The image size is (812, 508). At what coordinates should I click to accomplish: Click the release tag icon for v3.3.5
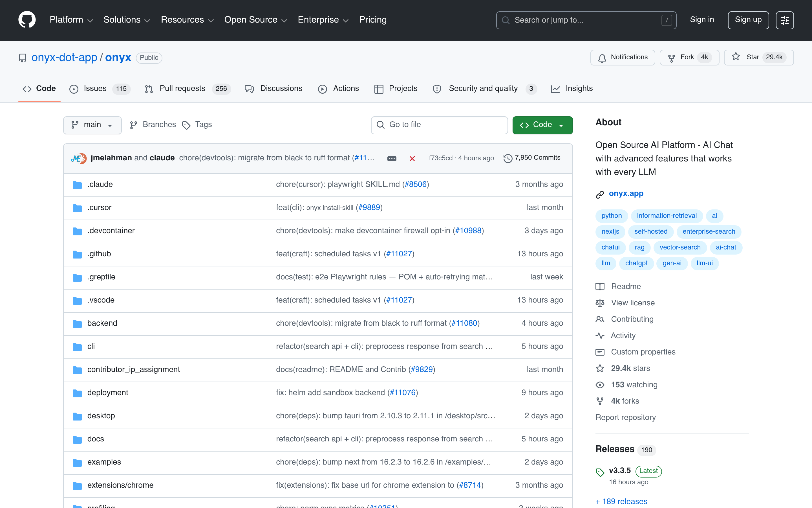[x=600, y=472]
